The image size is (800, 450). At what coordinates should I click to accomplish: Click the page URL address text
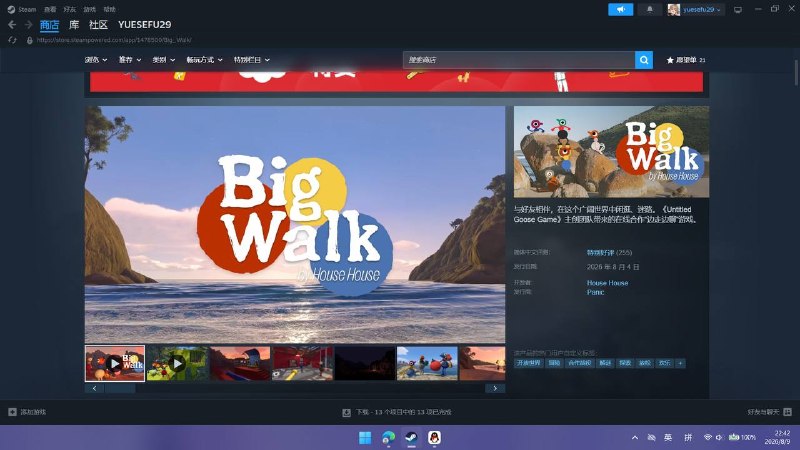pos(114,40)
